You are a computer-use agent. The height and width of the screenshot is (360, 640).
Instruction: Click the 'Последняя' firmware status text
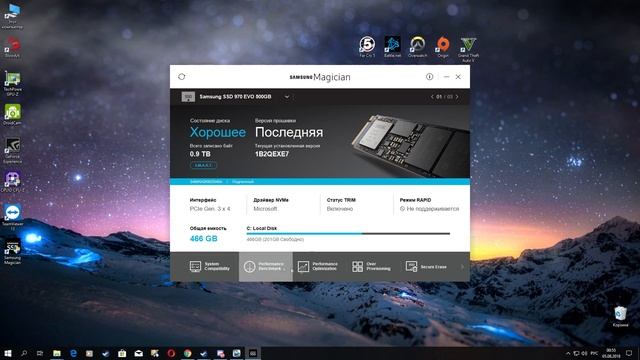pos(289,132)
